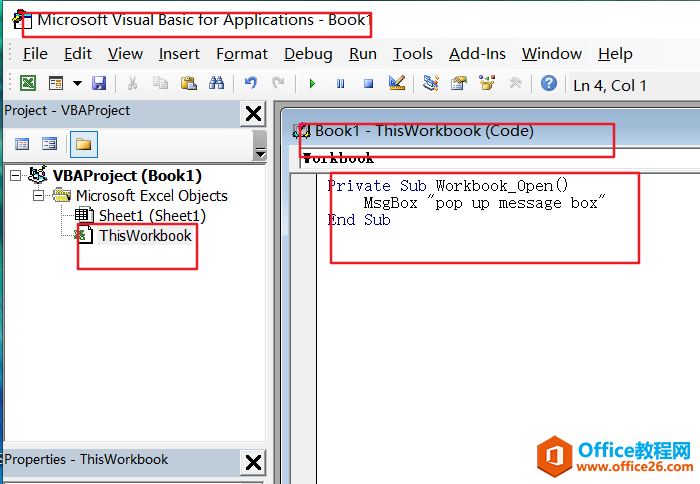This screenshot has height=484, width=700.
Task: Run the macro with the green play icon
Action: tap(312, 83)
